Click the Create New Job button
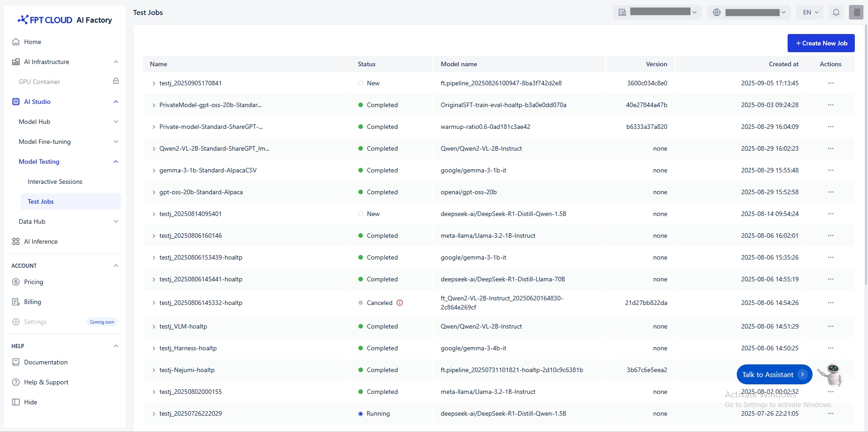This screenshot has width=868, height=432. [821, 43]
